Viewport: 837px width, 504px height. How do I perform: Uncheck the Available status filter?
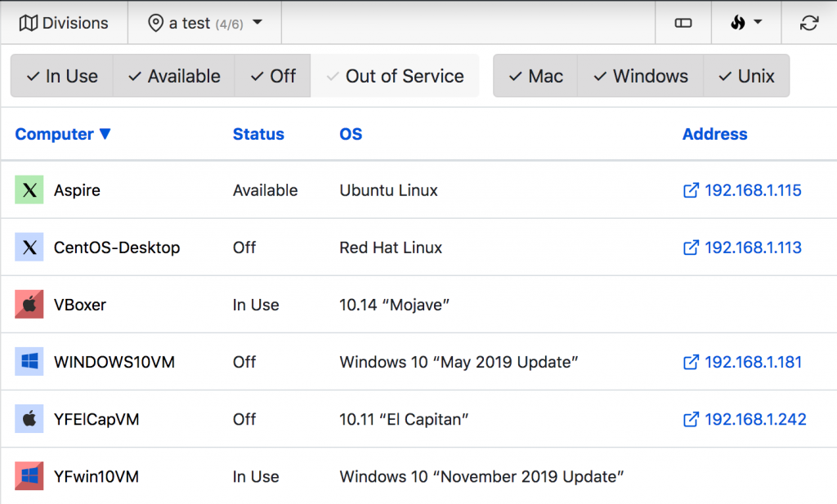click(x=174, y=75)
